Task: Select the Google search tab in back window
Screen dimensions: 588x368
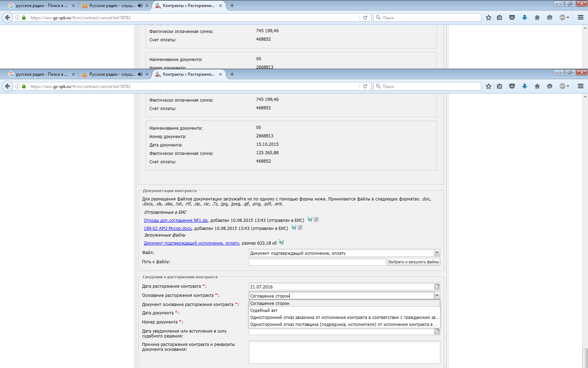Action: click(42, 6)
